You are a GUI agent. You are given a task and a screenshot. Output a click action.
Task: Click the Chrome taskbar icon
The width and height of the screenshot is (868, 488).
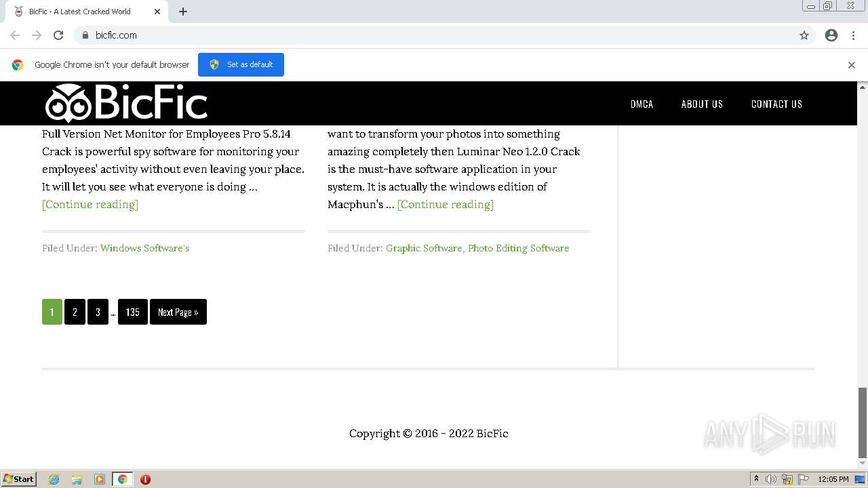(123, 479)
